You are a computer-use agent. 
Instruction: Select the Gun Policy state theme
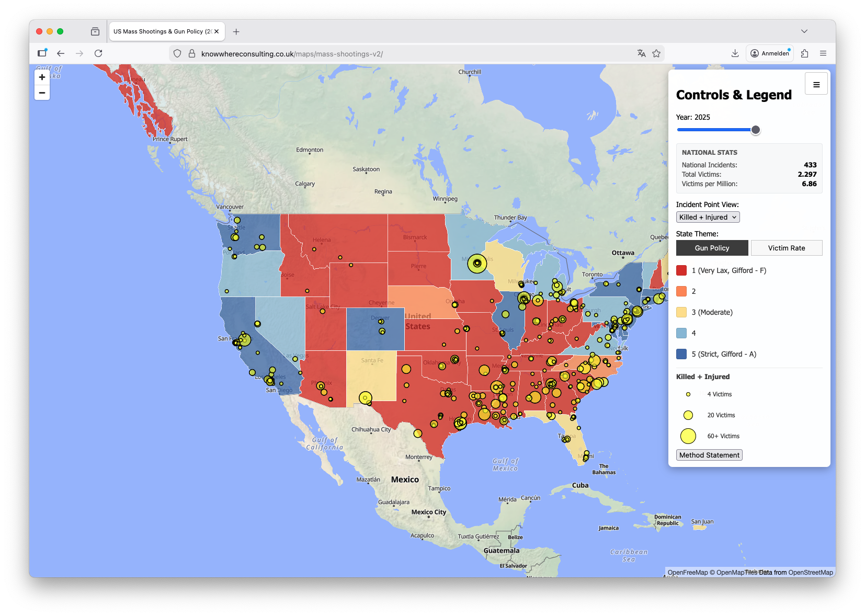712,248
